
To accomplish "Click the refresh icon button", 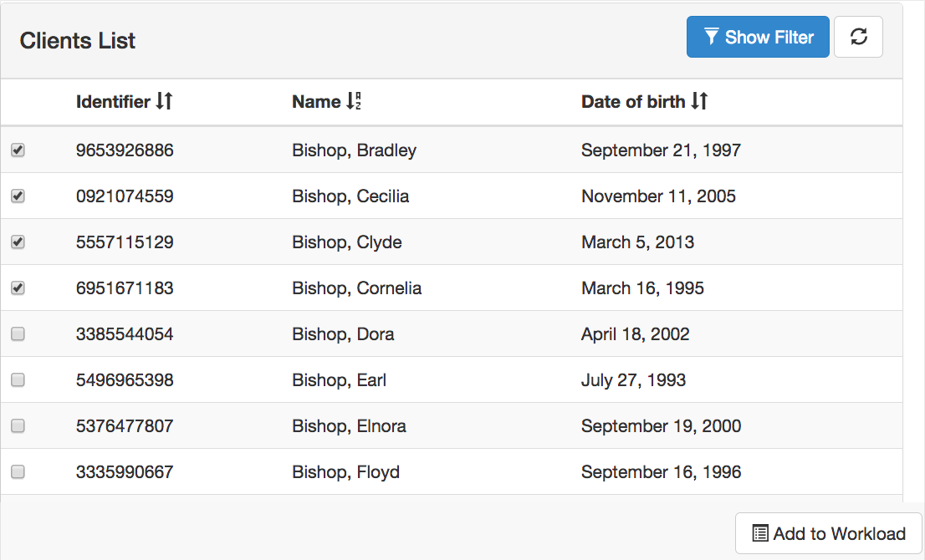I will (858, 37).
